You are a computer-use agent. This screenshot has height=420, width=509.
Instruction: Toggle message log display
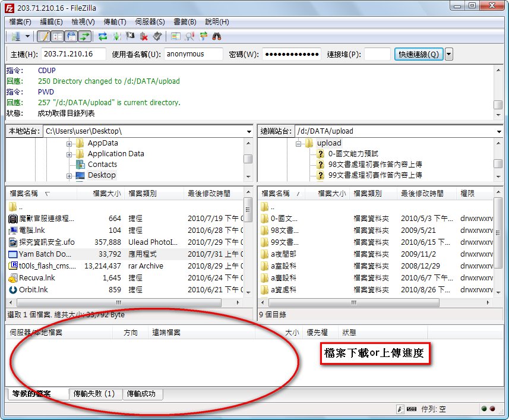44,36
